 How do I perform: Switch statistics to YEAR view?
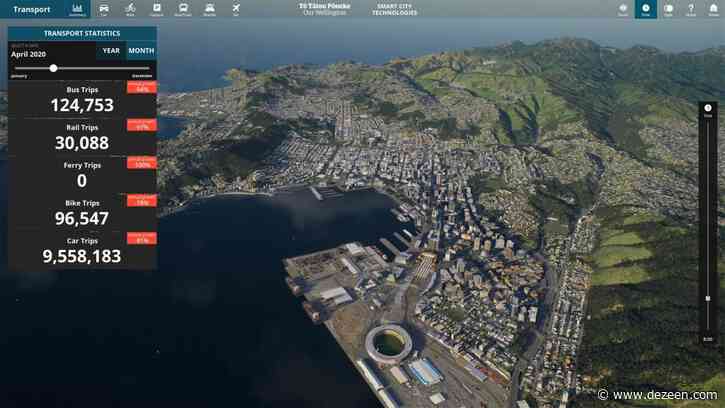tap(111, 51)
